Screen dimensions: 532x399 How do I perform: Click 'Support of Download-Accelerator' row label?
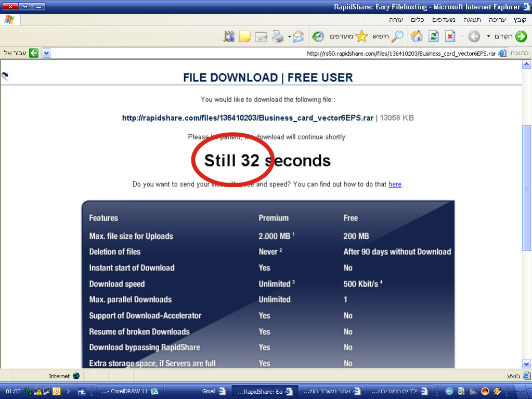pos(145,316)
